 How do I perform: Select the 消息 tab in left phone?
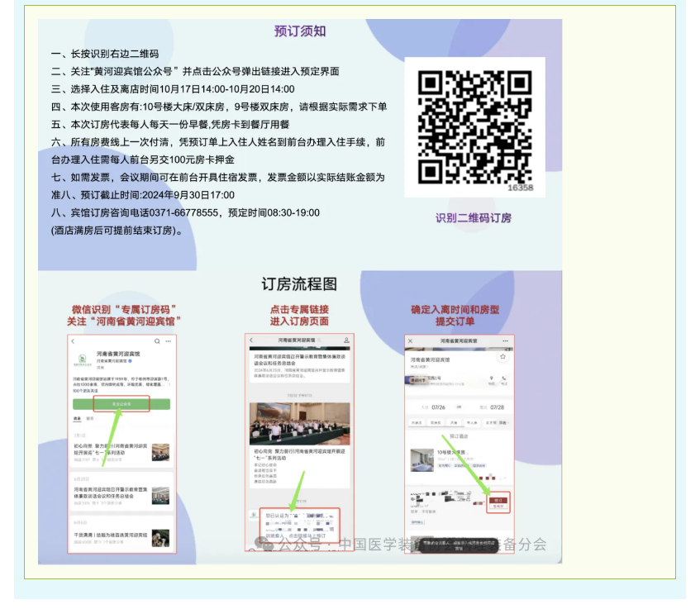coord(77,419)
